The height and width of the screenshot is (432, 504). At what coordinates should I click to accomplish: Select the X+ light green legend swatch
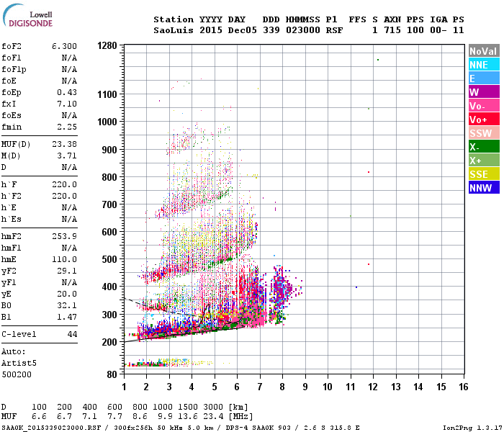pos(484,161)
